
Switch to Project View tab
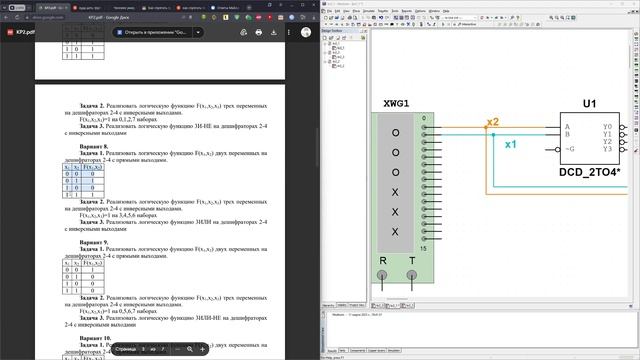tap(357, 305)
